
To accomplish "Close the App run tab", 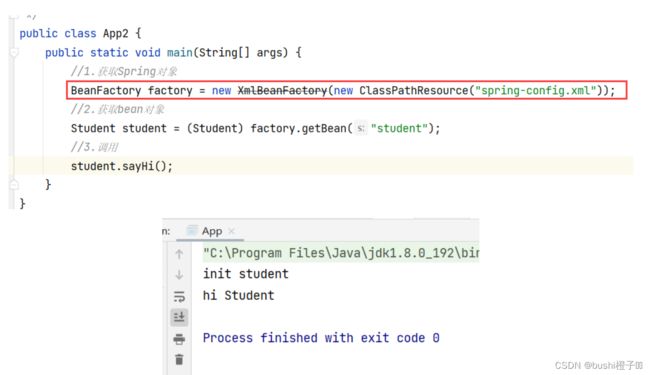I will [231, 231].
